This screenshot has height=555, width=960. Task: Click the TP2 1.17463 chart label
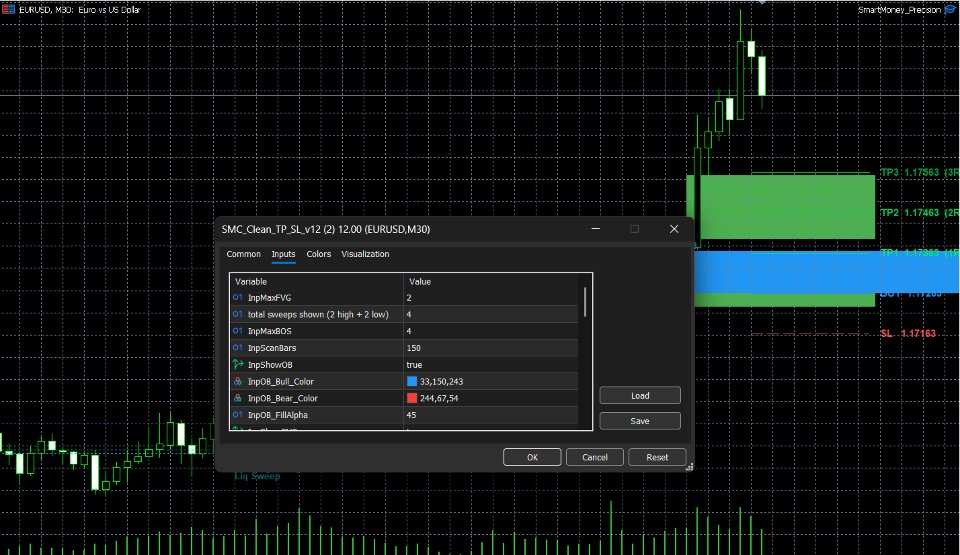(919, 213)
